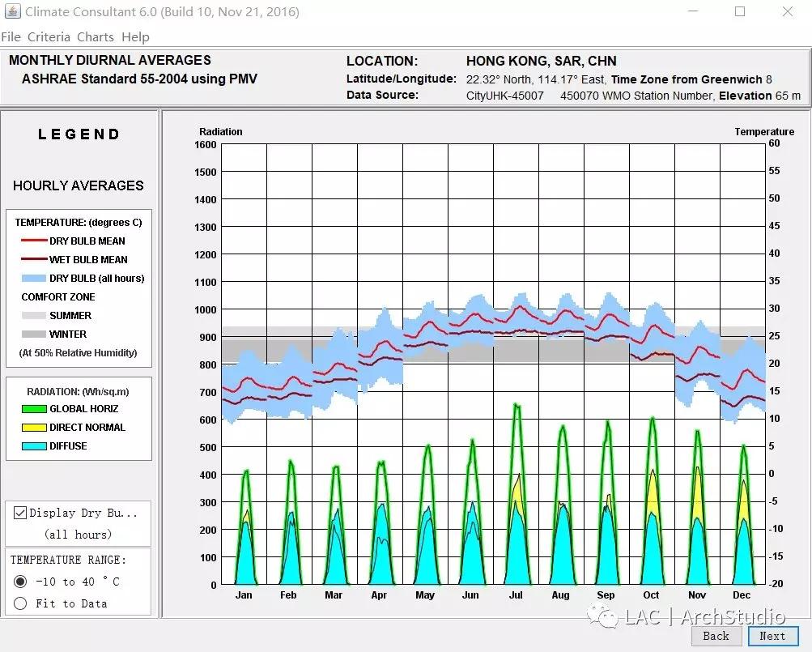Click the HONG KONG, SAR, CHN location text
812x652 pixels.
[541, 62]
